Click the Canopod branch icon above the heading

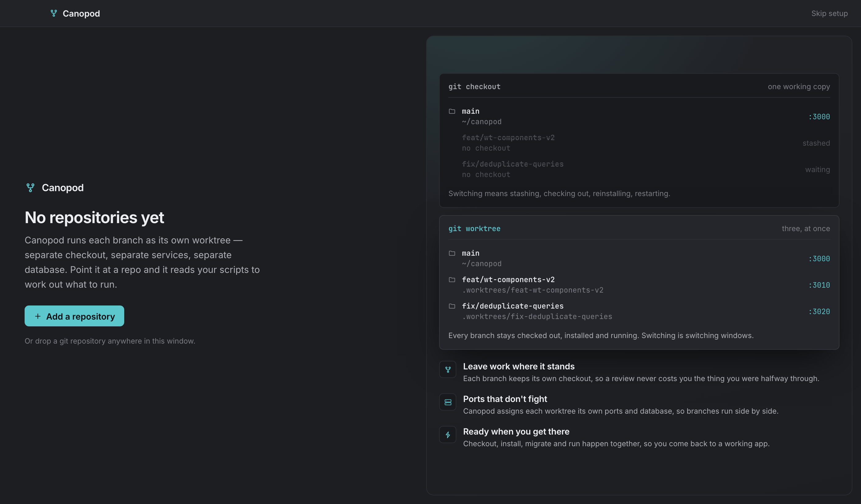point(30,187)
